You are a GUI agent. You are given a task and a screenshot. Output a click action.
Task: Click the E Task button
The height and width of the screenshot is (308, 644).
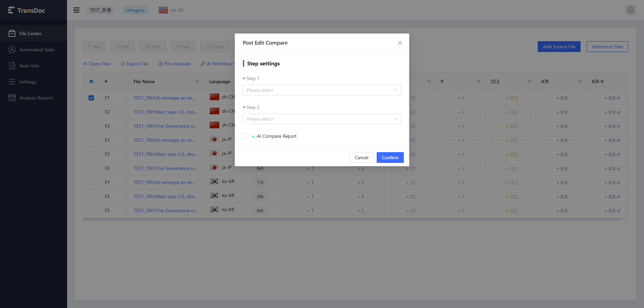(x=123, y=47)
